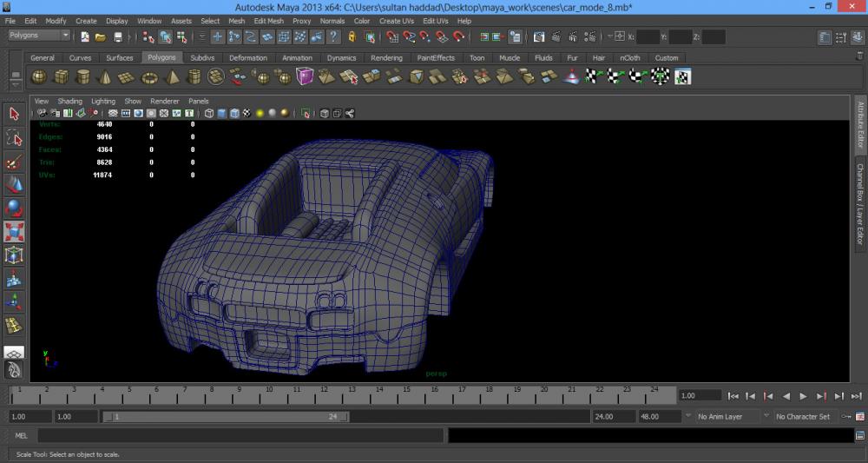Open the Polygons menu set dropdown
Image resolution: width=868 pixels, height=463 pixels.
pyautogui.click(x=40, y=36)
